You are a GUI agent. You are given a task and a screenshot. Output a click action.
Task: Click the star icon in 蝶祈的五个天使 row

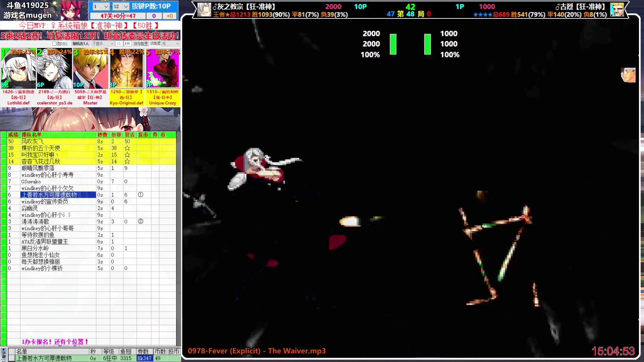pyautogui.click(x=127, y=148)
